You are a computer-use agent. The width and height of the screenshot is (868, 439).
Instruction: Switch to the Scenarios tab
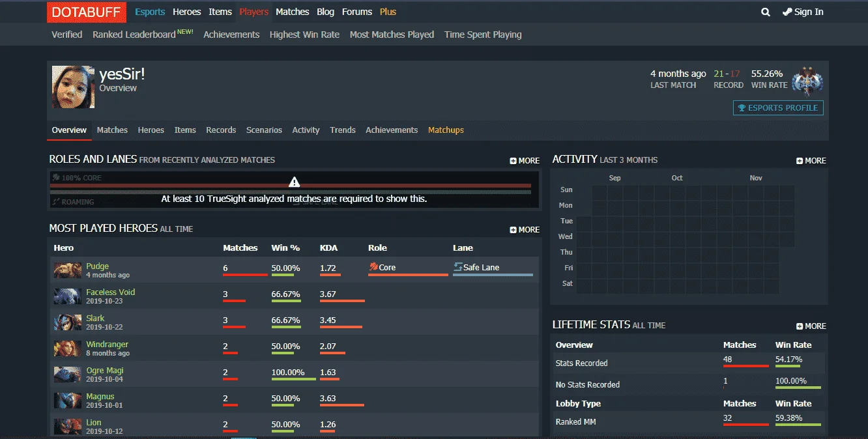pyautogui.click(x=264, y=130)
